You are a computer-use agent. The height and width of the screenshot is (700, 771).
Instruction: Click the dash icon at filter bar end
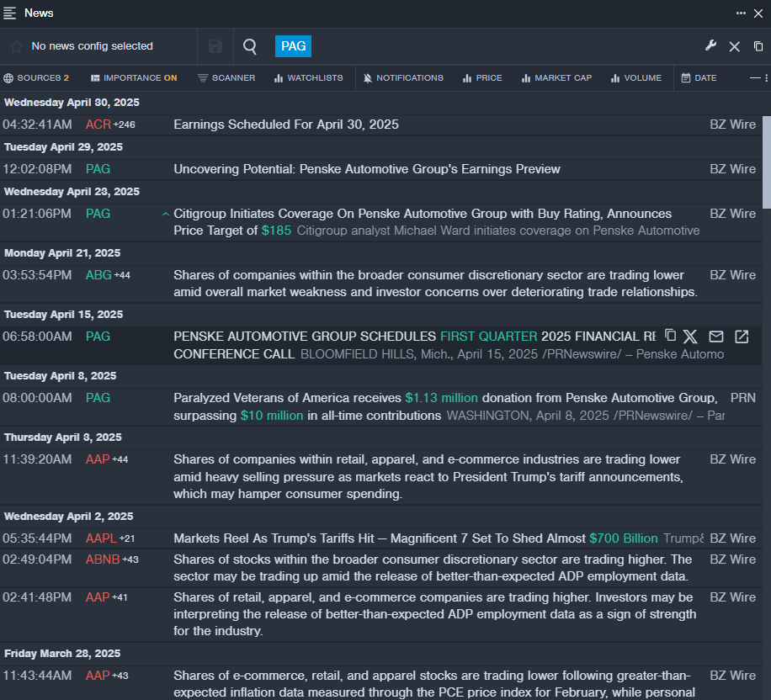pyautogui.click(x=755, y=77)
